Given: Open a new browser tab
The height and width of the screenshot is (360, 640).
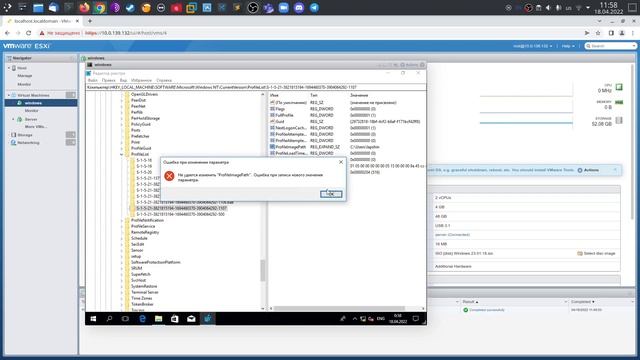Looking at the screenshot, I should coord(90,21).
